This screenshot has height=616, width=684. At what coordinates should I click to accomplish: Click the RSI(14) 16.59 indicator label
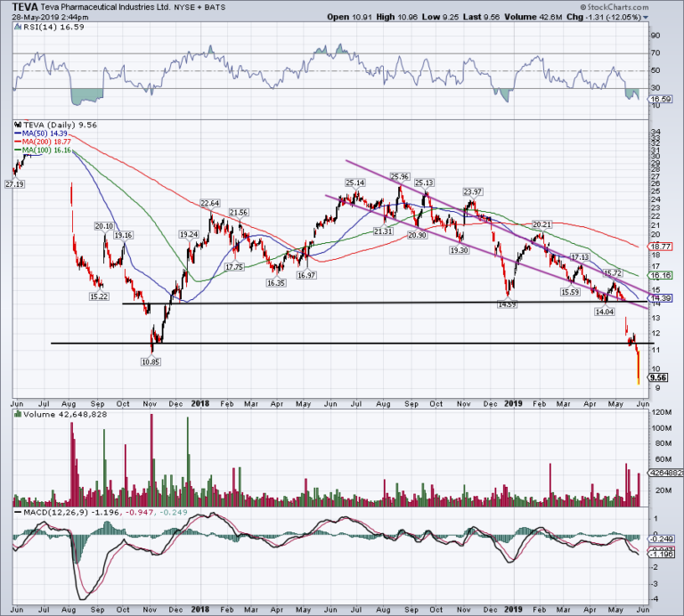[49, 27]
